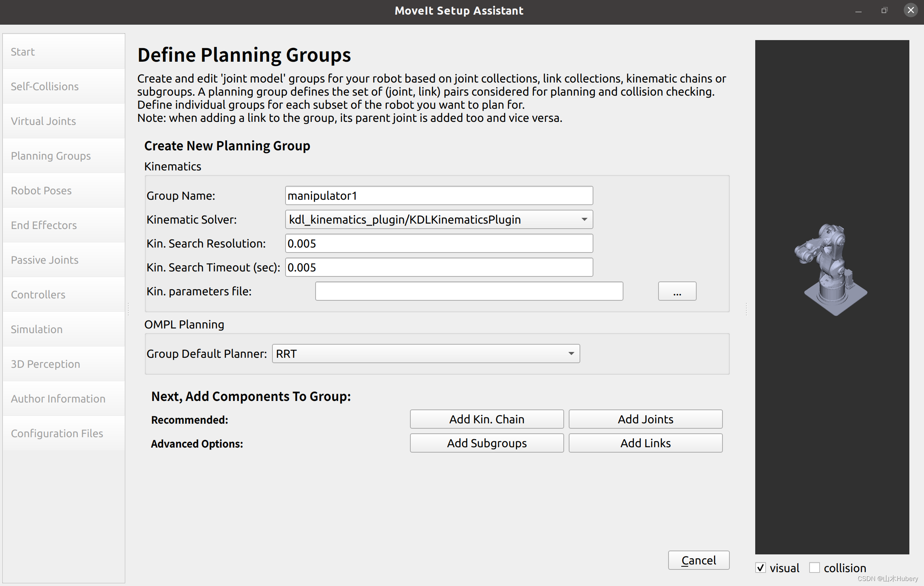The width and height of the screenshot is (924, 586).
Task: Open Robot Poses section
Action: (x=64, y=190)
